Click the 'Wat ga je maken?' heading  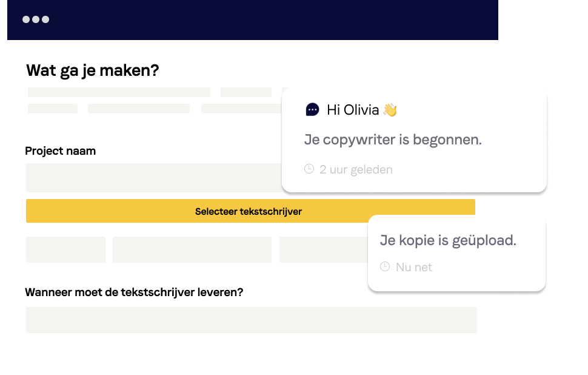93,71
